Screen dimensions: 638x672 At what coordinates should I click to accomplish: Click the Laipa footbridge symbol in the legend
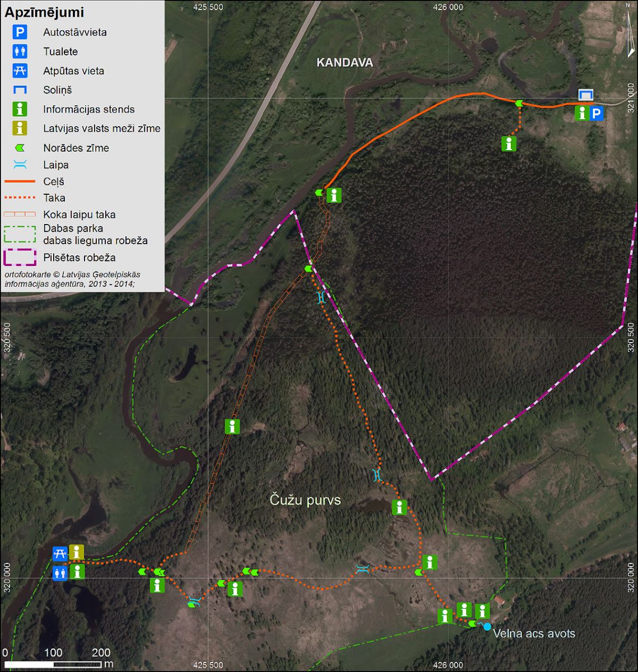point(21,165)
